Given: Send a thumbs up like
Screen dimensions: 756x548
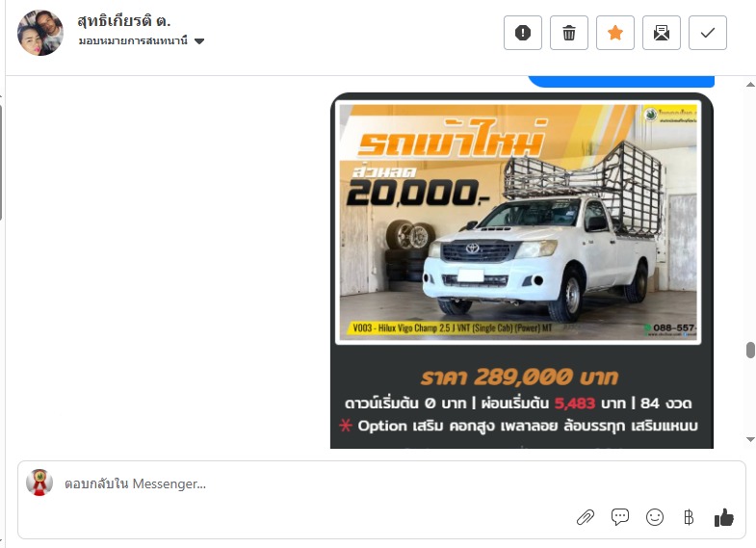Looking at the screenshot, I should pyautogui.click(x=723, y=517).
